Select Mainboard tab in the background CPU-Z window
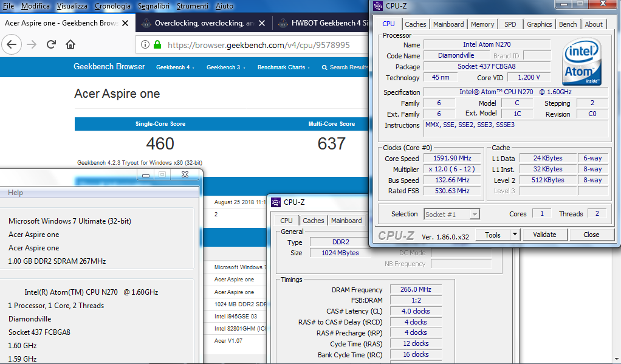 (x=346, y=221)
